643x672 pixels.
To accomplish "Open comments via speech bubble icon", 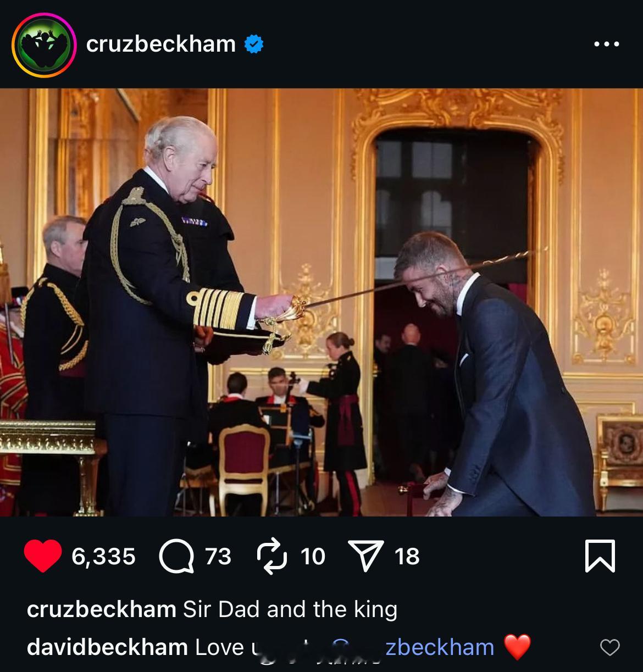I will point(176,556).
